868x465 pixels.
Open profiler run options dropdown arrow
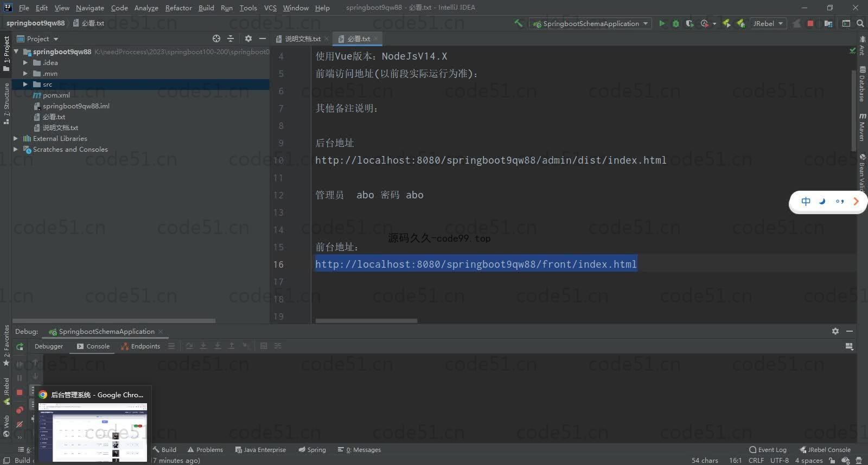[x=714, y=24]
